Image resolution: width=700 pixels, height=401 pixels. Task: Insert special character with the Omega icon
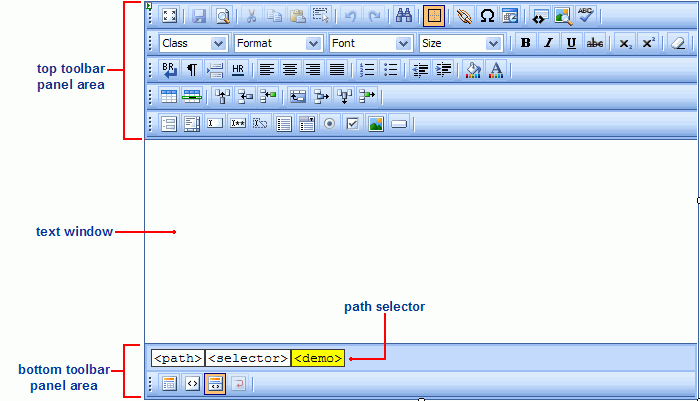[487, 16]
